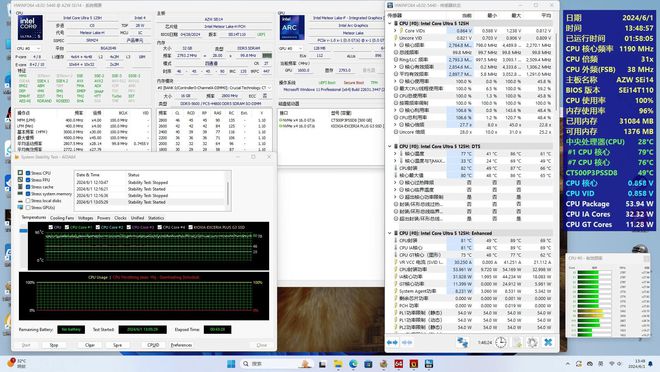This screenshot has width=660, height=372.
Task: Open the taskbar weather widget
Action: [16, 363]
